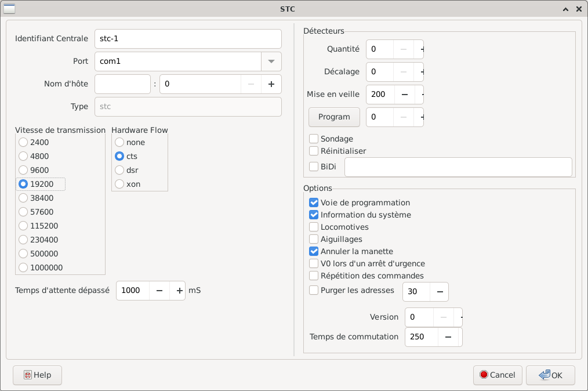
Task: Increase Temps d'attente dépassé with plus icon
Action: pos(179,291)
